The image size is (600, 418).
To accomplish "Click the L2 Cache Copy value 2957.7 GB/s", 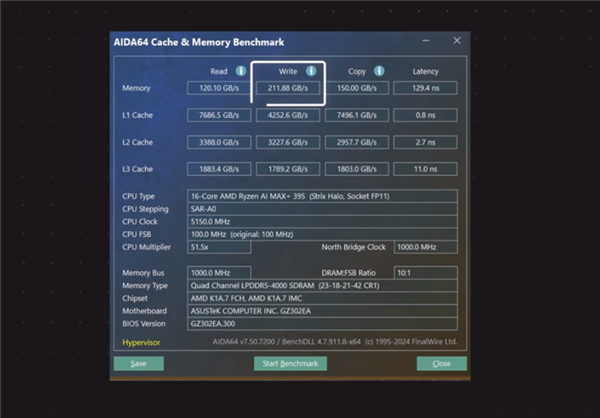I will tap(356, 142).
